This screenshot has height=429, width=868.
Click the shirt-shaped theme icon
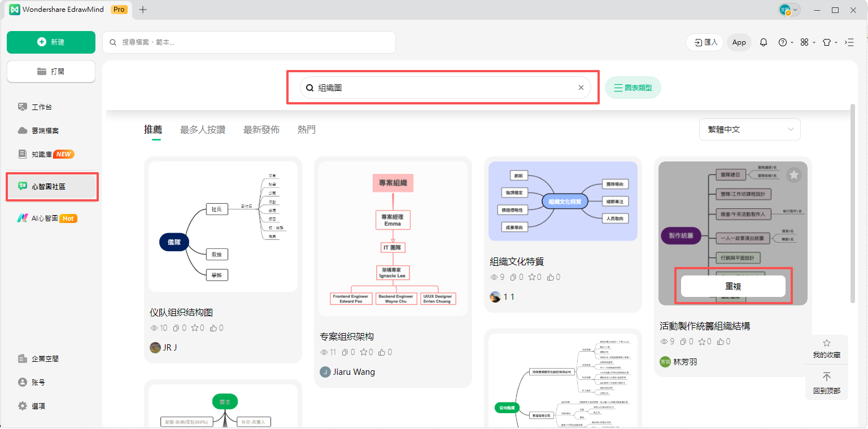pyautogui.click(x=827, y=42)
